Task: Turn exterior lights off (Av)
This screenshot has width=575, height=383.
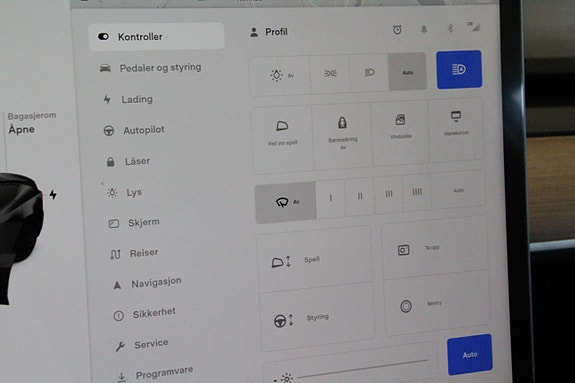Action: coord(281,75)
